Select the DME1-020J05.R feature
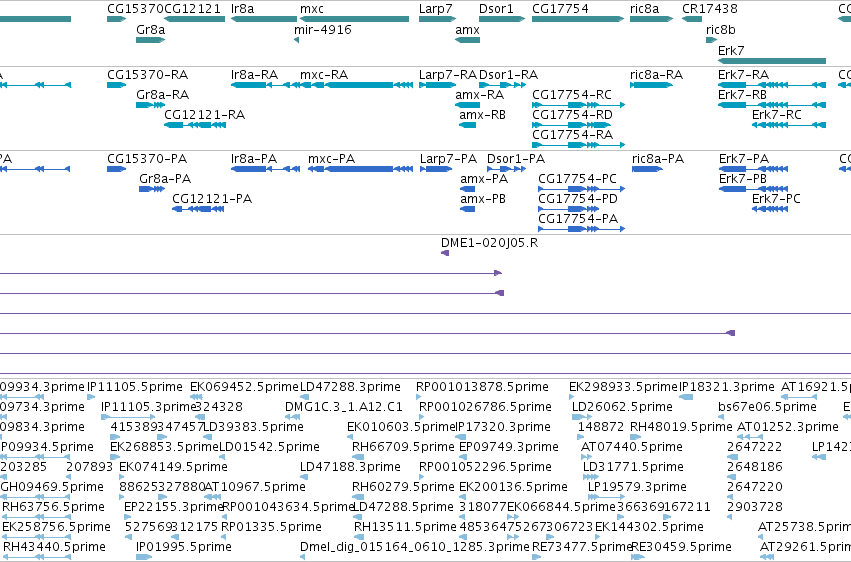 click(x=490, y=242)
